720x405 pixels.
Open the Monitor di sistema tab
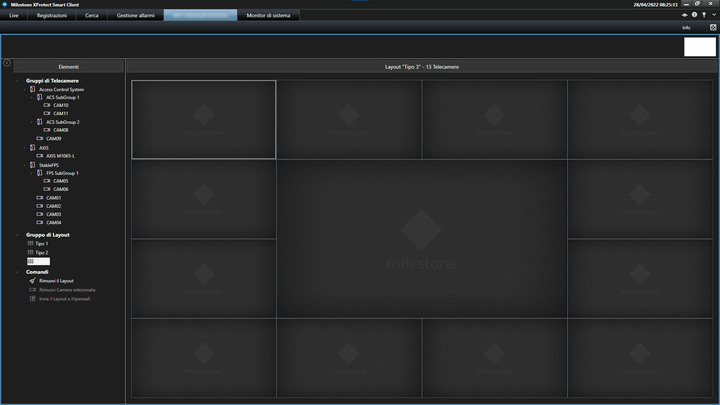click(x=268, y=15)
